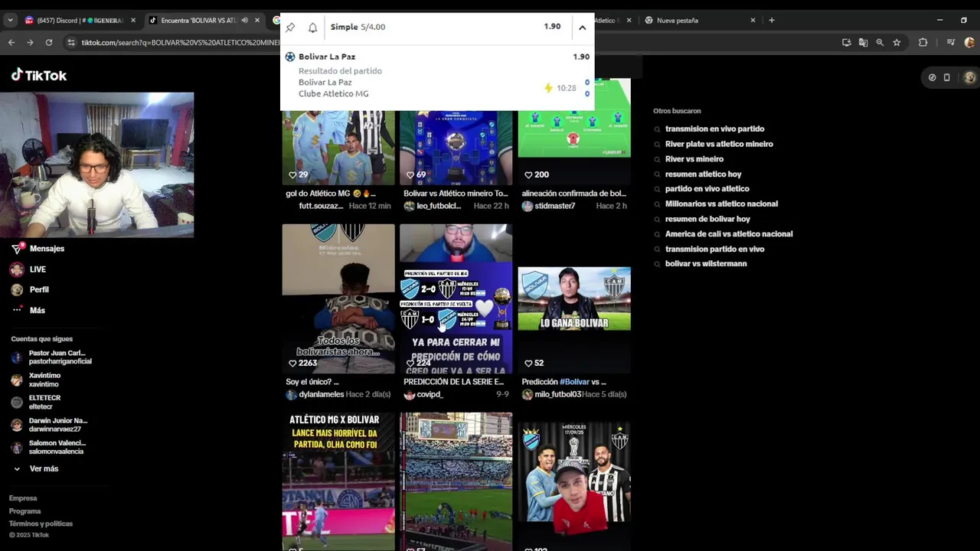
Task: Click the coin icon in TikTok header
Action: click(x=932, y=77)
